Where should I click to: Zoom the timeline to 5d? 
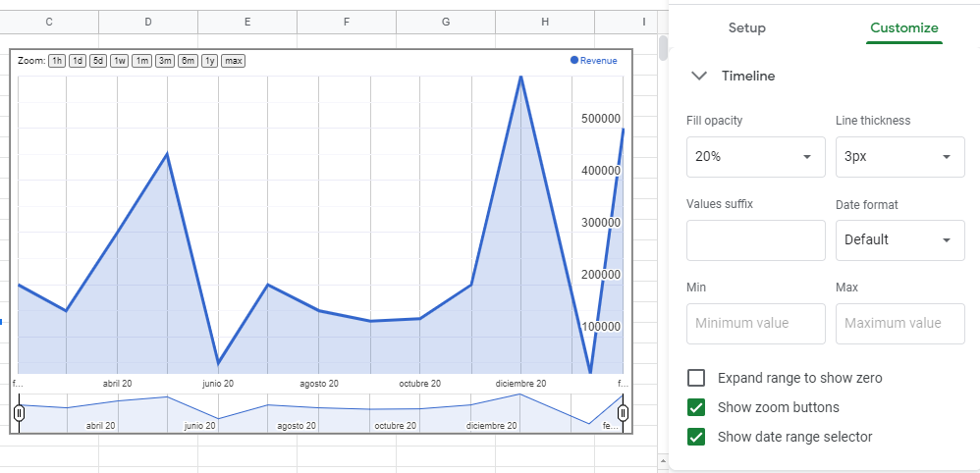coord(98,61)
